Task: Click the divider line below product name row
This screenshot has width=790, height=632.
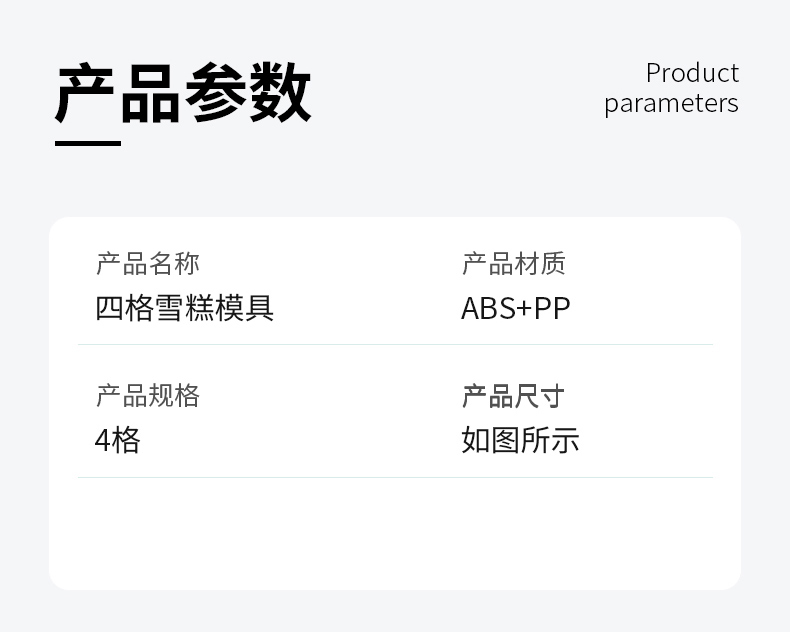Action: [396, 345]
